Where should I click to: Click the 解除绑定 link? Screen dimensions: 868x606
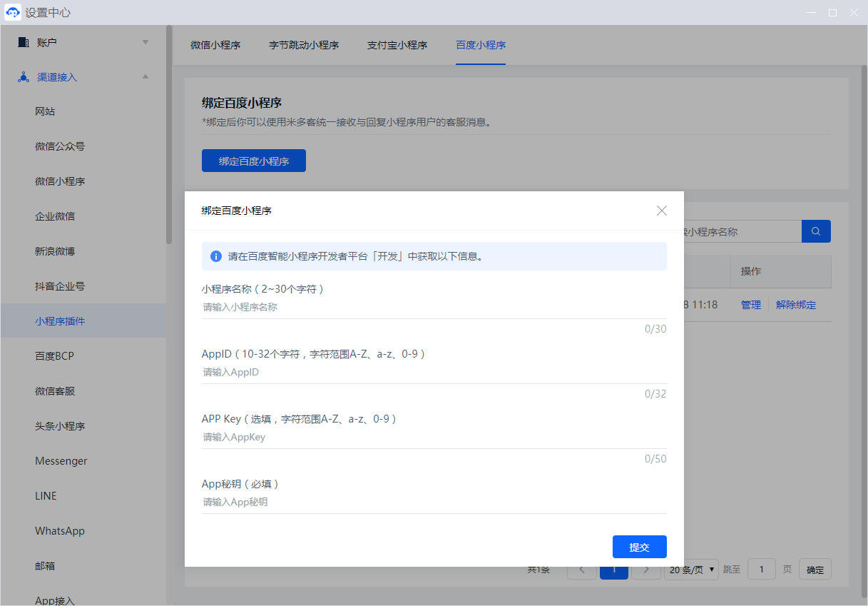(x=795, y=305)
